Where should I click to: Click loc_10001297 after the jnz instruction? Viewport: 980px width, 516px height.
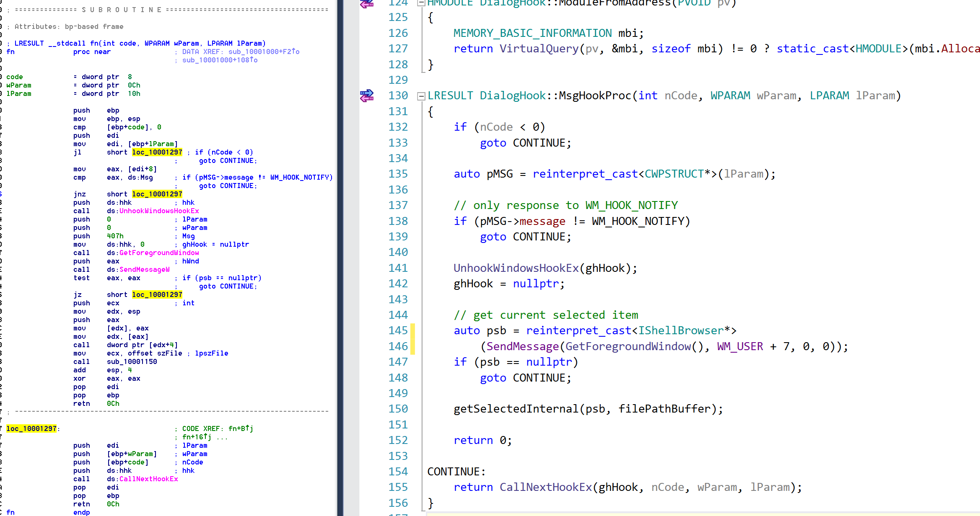click(x=157, y=194)
